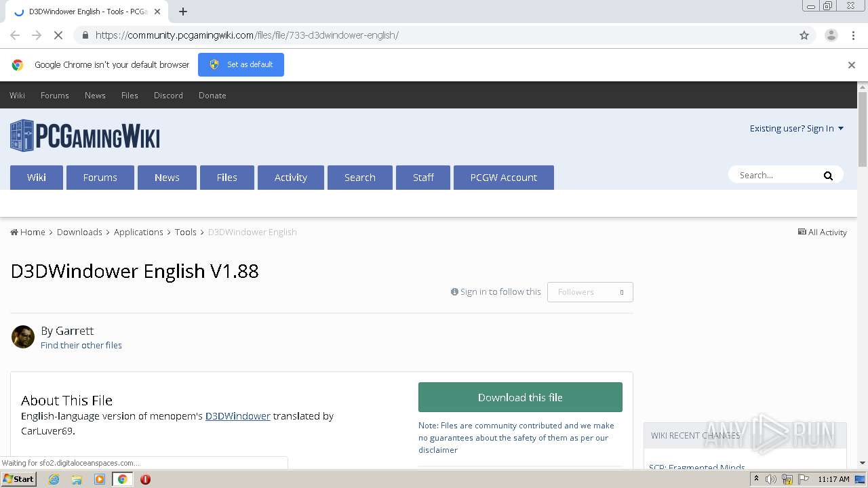The image size is (868, 488).
Task: Click Donate in the top dark bar
Action: coord(212,96)
